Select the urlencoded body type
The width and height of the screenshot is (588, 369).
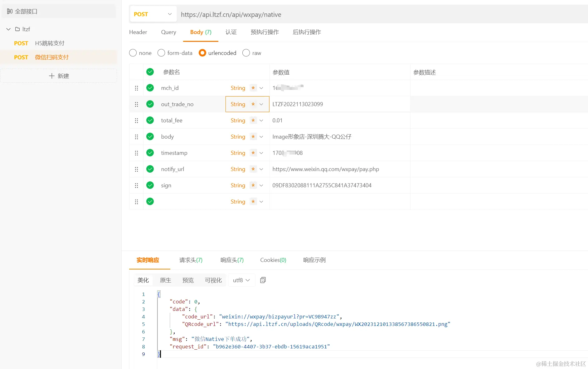point(202,53)
